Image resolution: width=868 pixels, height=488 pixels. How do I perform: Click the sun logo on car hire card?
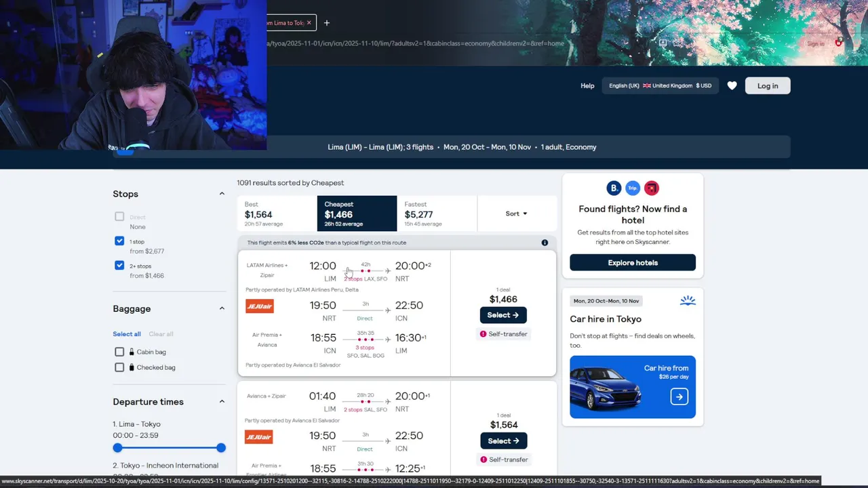[688, 300]
